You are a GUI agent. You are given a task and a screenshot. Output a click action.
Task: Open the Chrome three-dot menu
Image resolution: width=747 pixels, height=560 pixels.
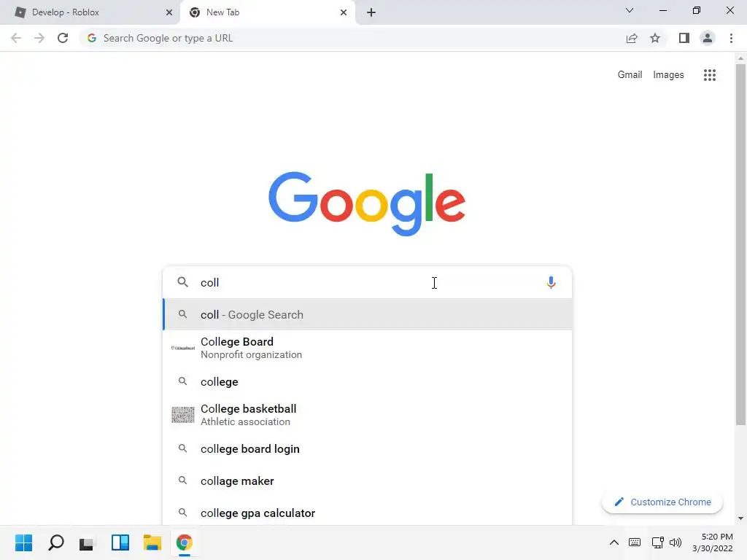coord(731,38)
